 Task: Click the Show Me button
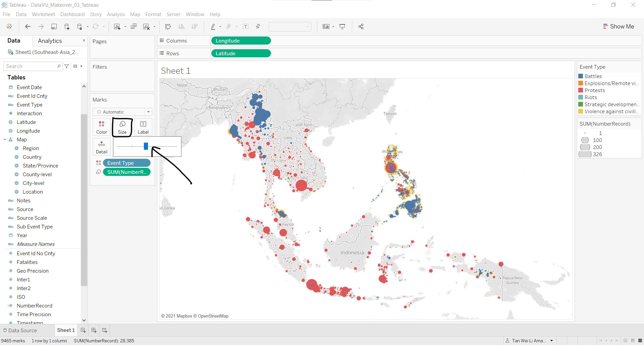click(618, 26)
